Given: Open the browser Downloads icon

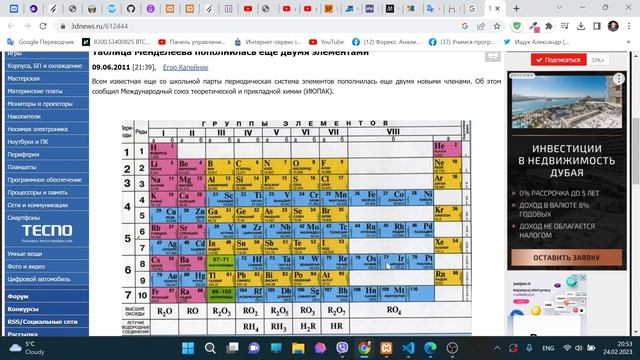Looking at the screenshot, I should click(581, 26).
